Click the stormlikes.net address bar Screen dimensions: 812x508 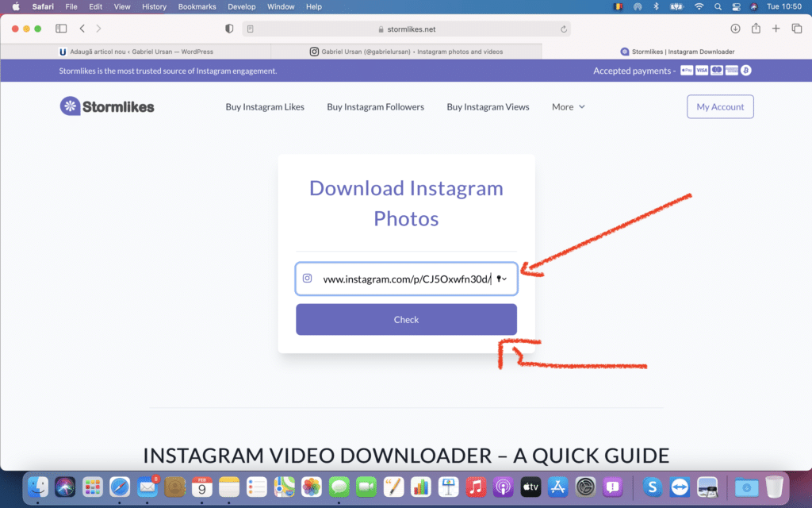[407, 29]
